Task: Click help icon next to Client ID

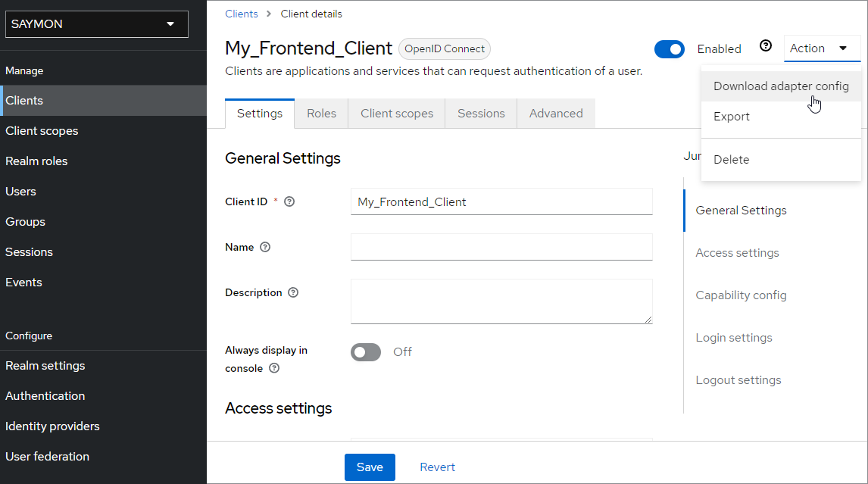Action: 289,201
